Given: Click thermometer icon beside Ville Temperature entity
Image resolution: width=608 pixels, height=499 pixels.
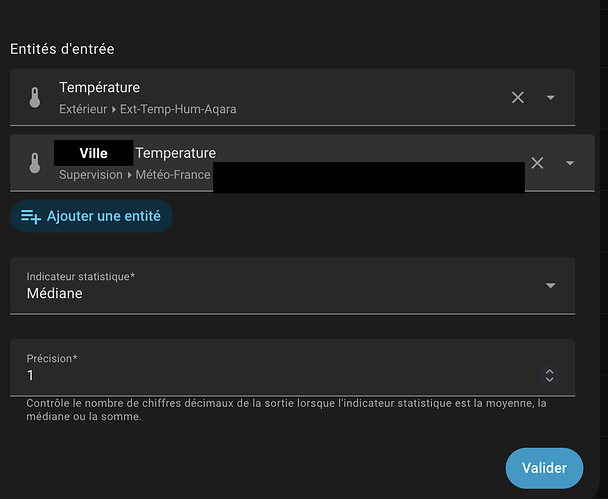Looking at the screenshot, I should coord(35,162).
